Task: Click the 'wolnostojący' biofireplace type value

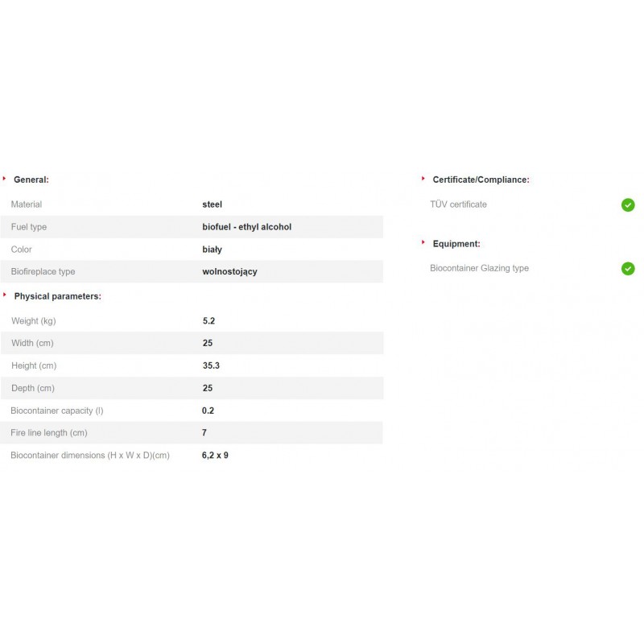Action: pos(229,272)
